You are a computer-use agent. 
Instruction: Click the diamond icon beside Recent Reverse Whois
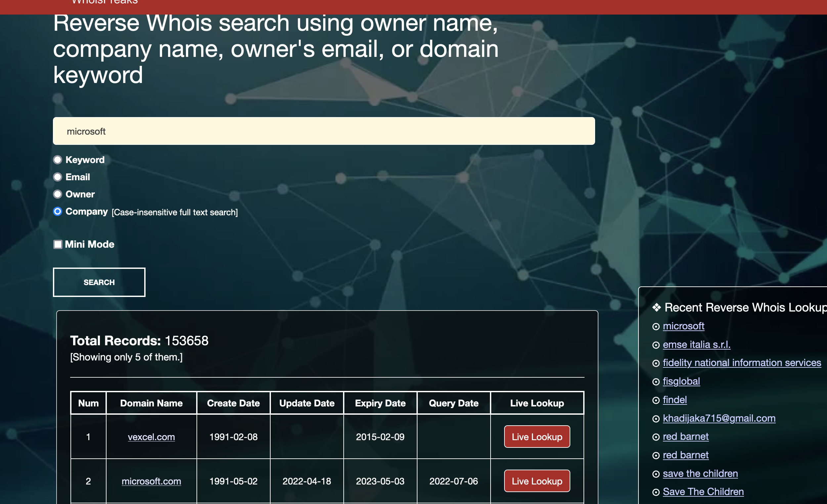point(657,307)
